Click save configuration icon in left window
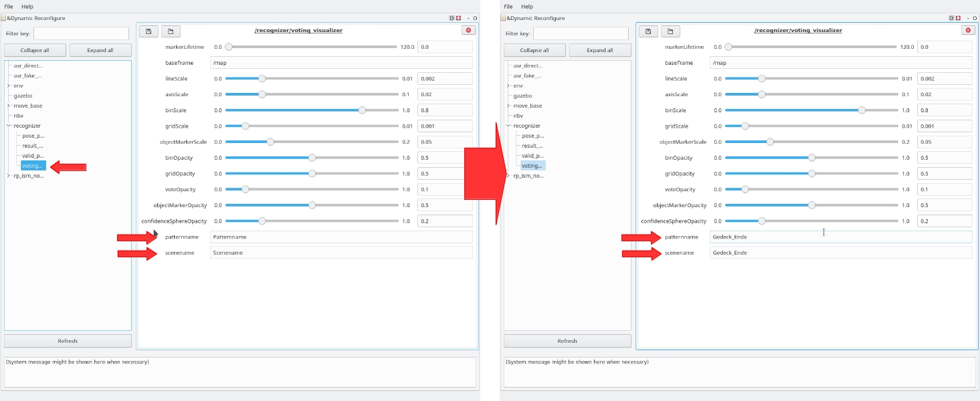 pyautogui.click(x=149, y=31)
